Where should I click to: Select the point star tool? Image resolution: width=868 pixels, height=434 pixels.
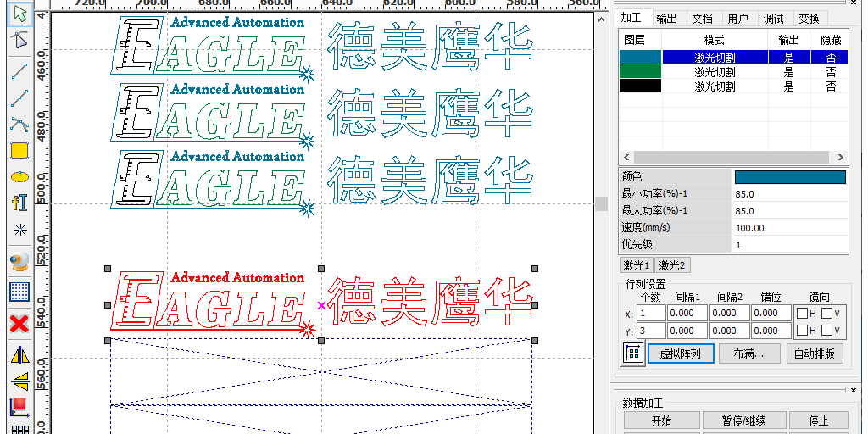point(20,230)
